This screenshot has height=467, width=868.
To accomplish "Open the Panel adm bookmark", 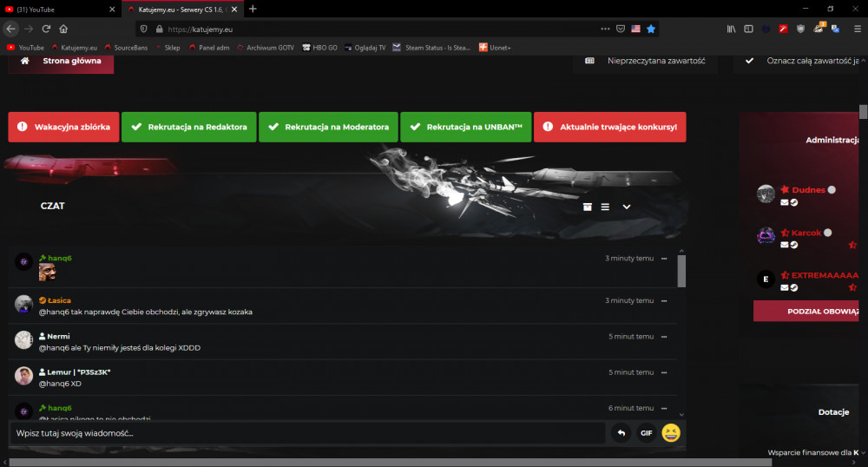I will tap(208, 48).
